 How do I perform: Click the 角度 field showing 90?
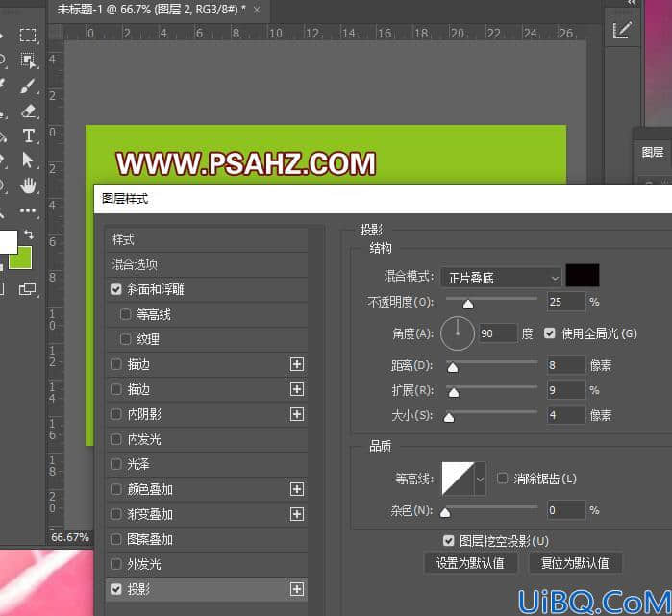tap(498, 333)
